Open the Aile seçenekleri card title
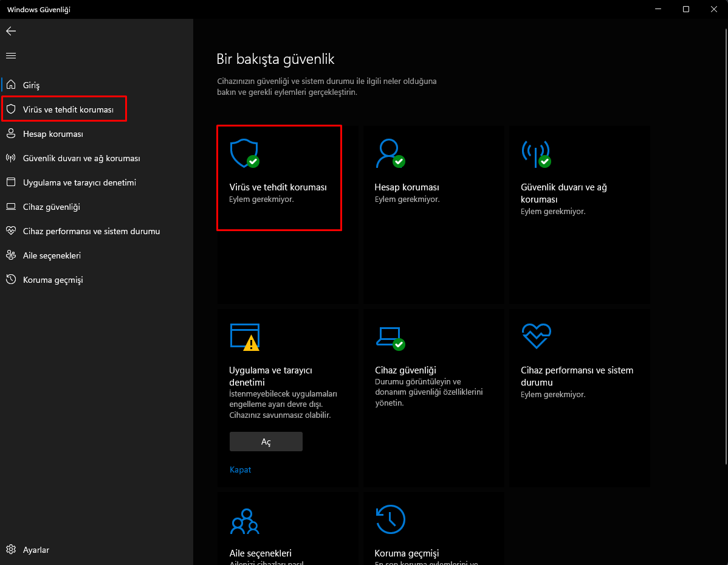Viewport: 728px width, 565px height. click(x=260, y=553)
